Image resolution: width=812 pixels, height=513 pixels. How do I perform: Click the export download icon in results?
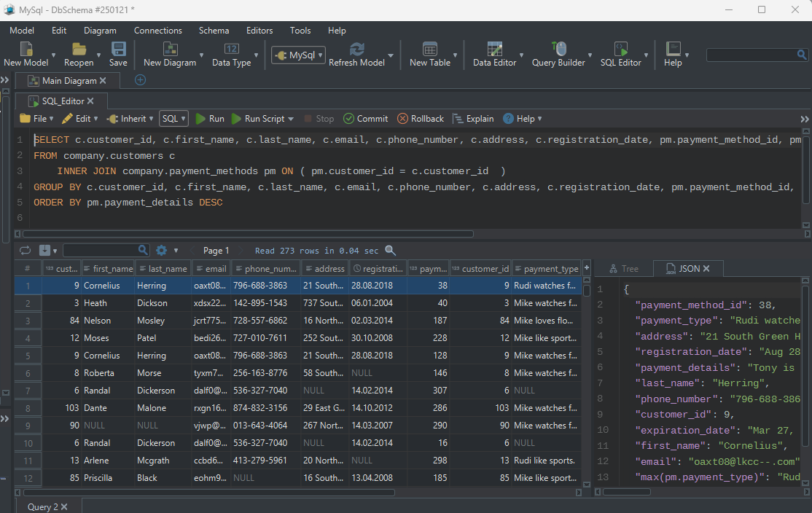tap(44, 251)
